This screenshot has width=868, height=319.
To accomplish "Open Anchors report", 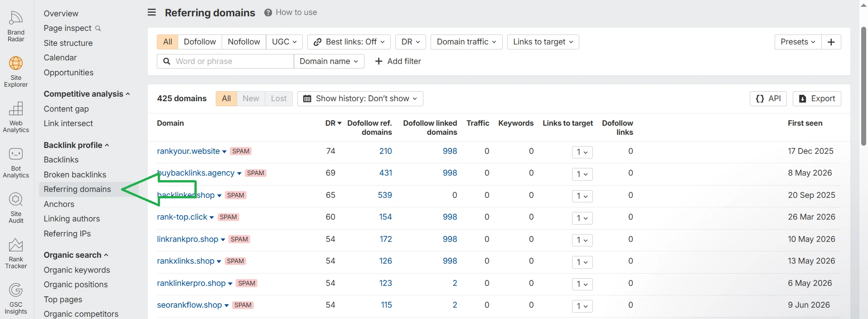I will (59, 204).
